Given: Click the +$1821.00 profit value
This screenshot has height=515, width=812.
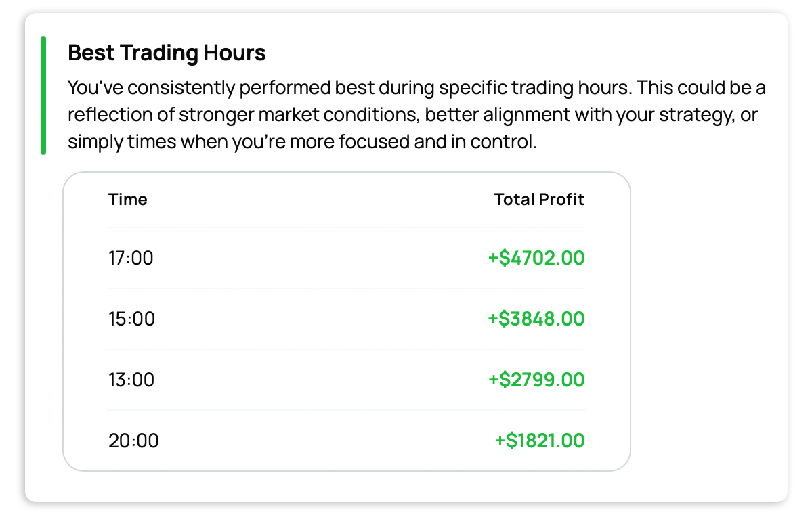Looking at the screenshot, I should [x=539, y=441].
